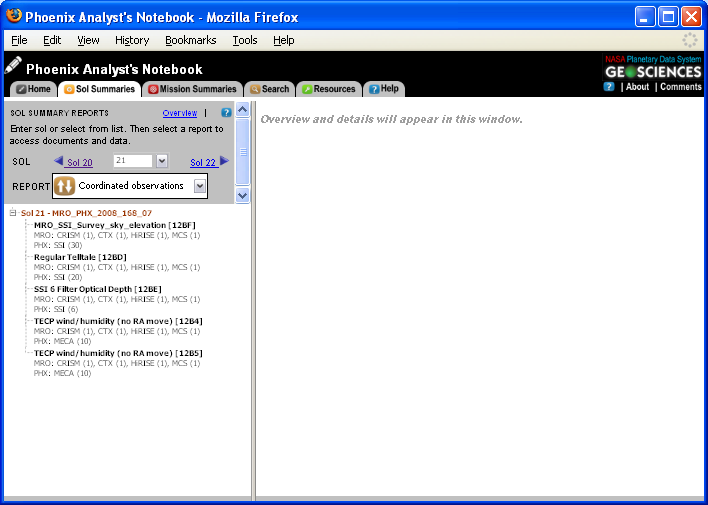Open the Bookmarks menu

(x=190, y=40)
